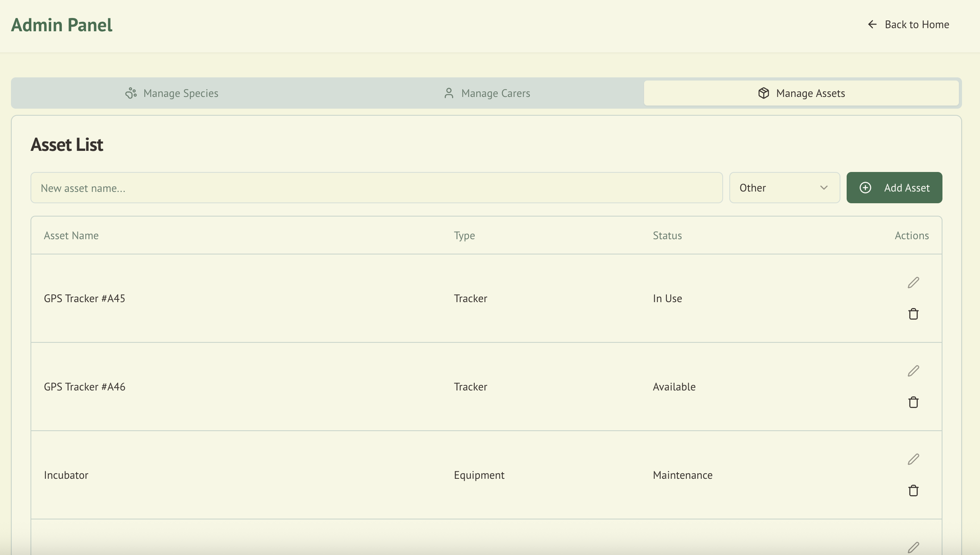Edit the GPS Tracker #A46 asset

point(913,371)
